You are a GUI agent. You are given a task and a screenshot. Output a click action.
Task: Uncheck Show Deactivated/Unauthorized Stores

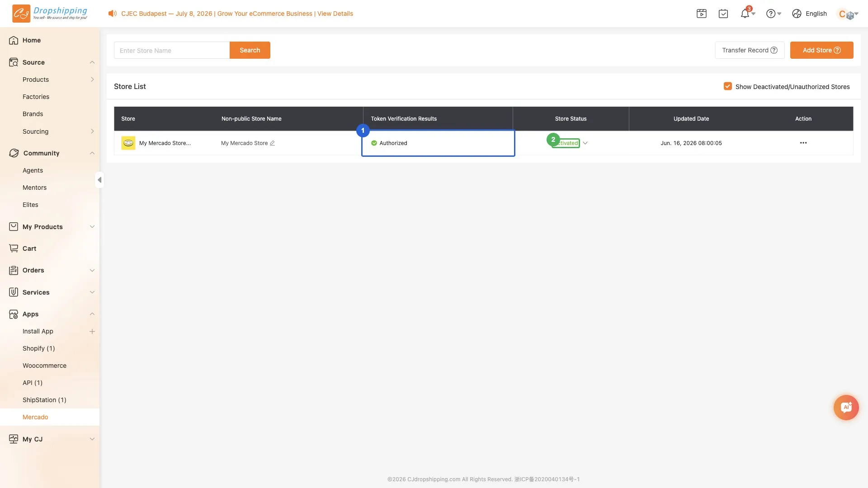point(728,86)
